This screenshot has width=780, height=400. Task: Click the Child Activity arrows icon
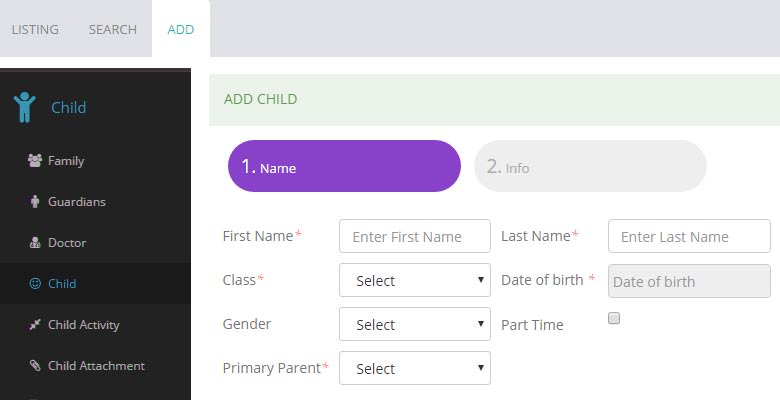pyautogui.click(x=35, y=325)
